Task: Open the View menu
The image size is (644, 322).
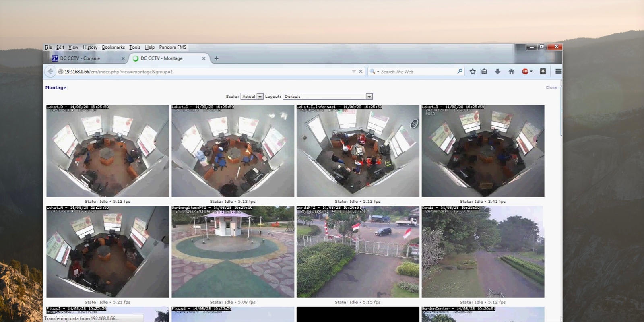Action: (73, 47)
